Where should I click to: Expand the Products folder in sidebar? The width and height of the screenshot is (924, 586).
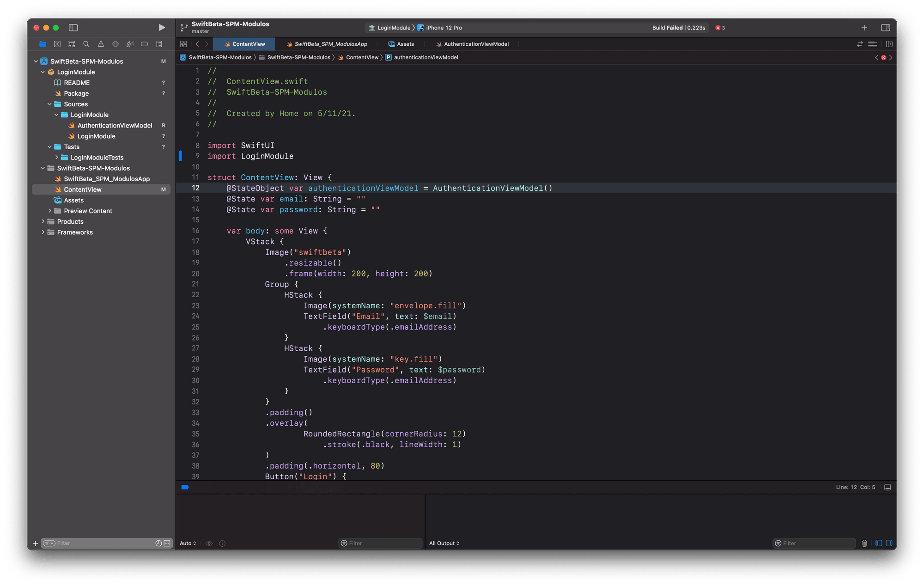tap(42, 221)
